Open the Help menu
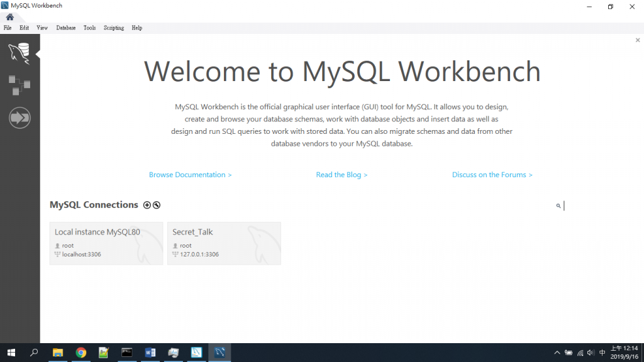Image resolution: width=644 pixels, height=362 pixels. pos(136,28)
